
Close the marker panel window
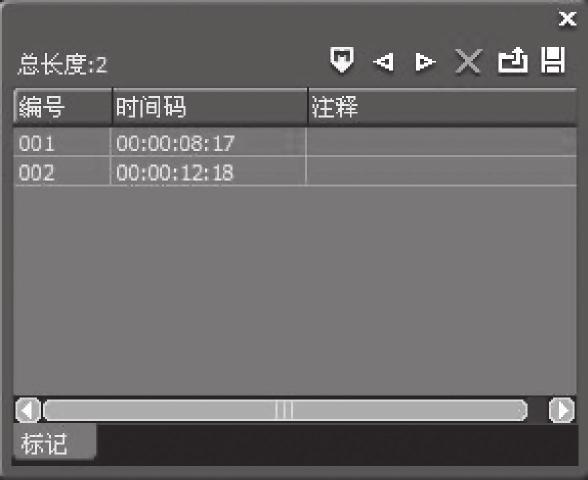(567, 19)
